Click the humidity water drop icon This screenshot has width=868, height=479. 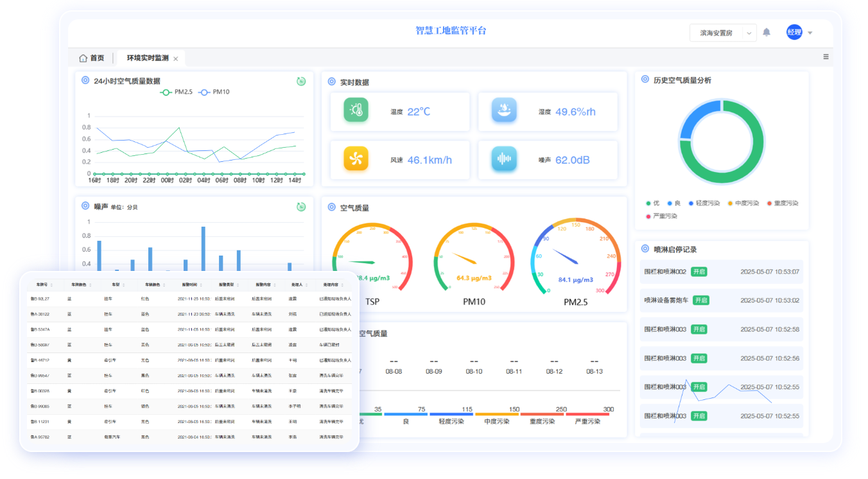(504, 110)
